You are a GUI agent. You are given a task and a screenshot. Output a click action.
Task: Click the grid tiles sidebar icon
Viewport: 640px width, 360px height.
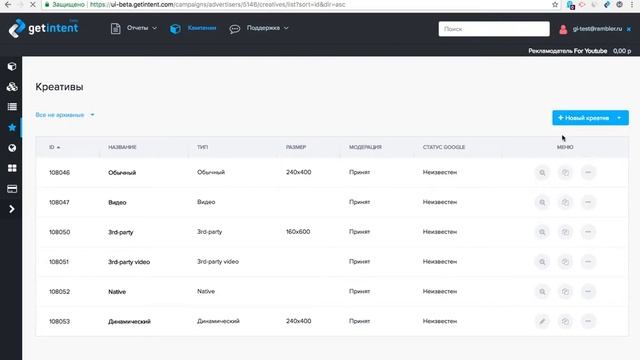coord(12,168)
